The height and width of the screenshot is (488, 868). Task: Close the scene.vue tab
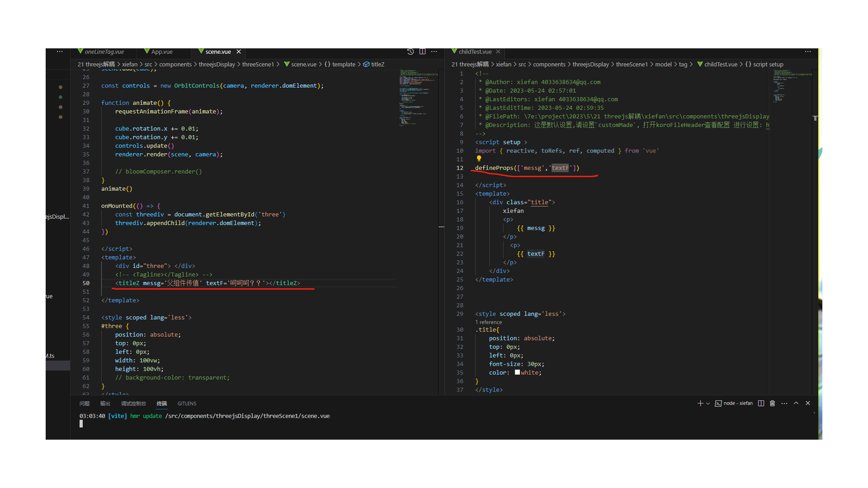click(239, 52)
